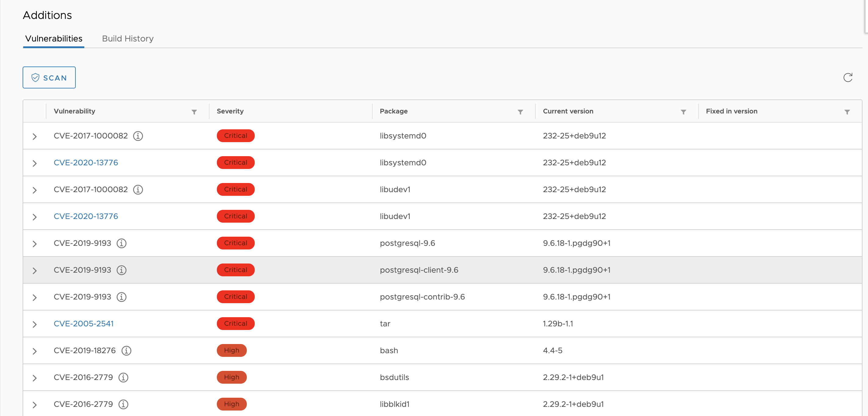Viewport: 868px width, 416px height.
Task: Expand the CVE-2005-2541 tar row
Action: (35, 325)
